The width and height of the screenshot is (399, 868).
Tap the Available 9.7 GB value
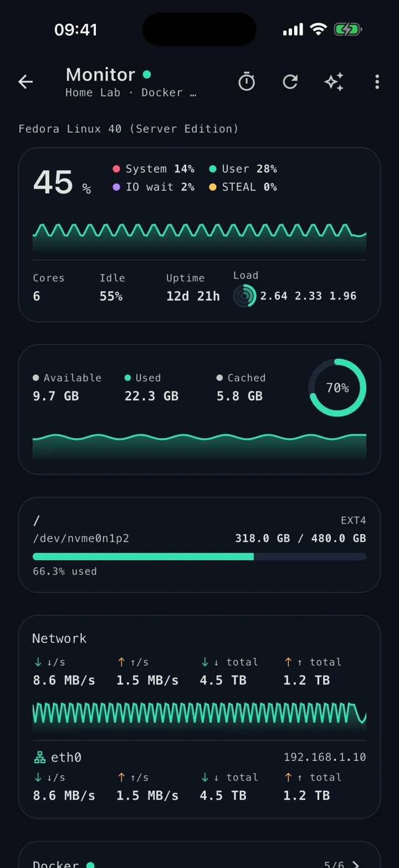click(55, 396)
